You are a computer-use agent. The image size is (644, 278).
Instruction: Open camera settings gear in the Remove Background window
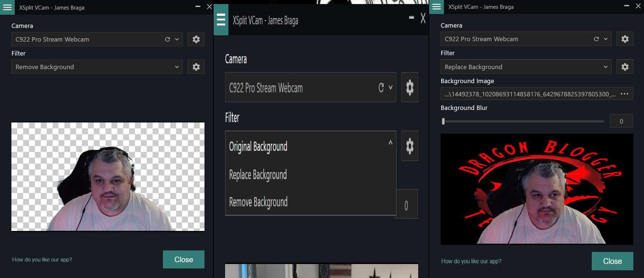point(196,39)
